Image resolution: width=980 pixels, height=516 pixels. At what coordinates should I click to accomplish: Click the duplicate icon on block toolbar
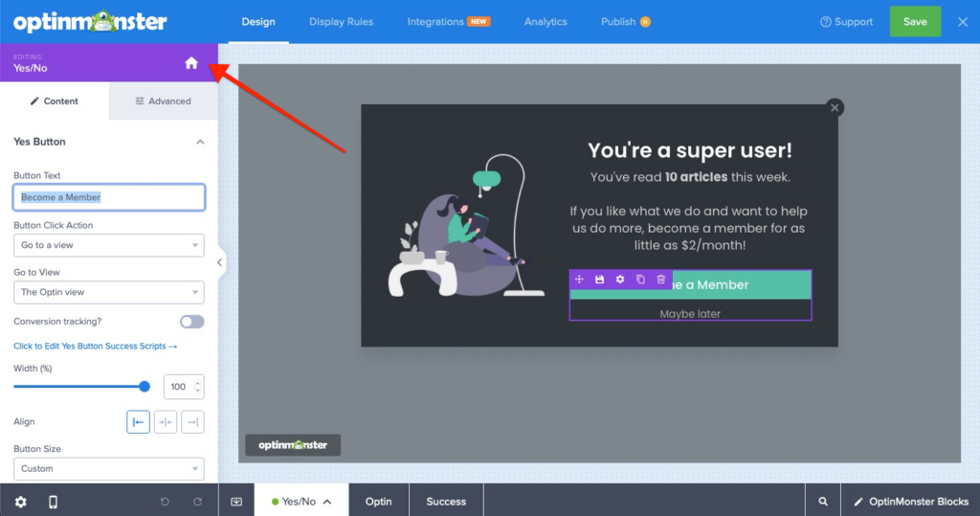pos(641,280)
